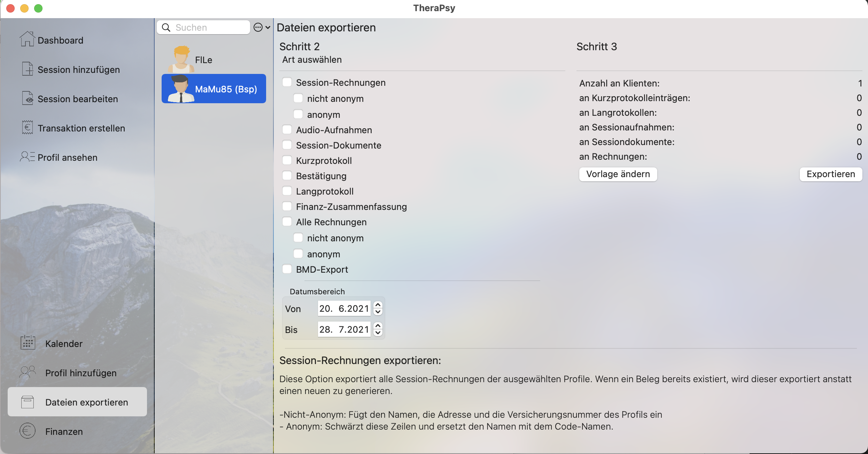Tick the BMD-Export checkbox
Image resolution: width=868 pixels, height=454 pixels.
287,269
